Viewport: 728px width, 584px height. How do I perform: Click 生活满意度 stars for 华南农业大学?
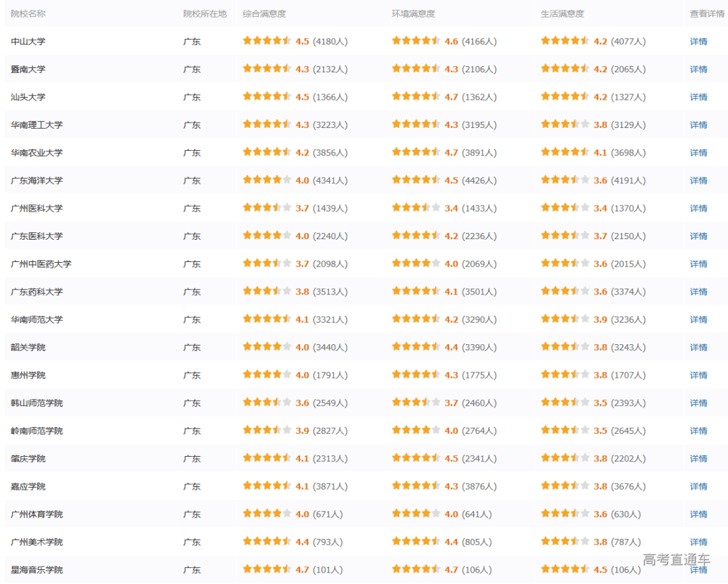pyautogui.click(x=565, y=152)
